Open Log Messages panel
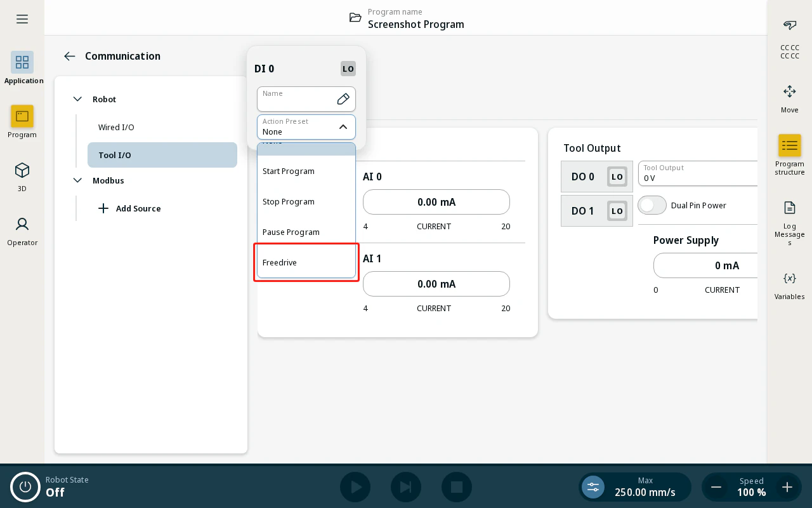The image size is (812, 508). pos(790,223)
